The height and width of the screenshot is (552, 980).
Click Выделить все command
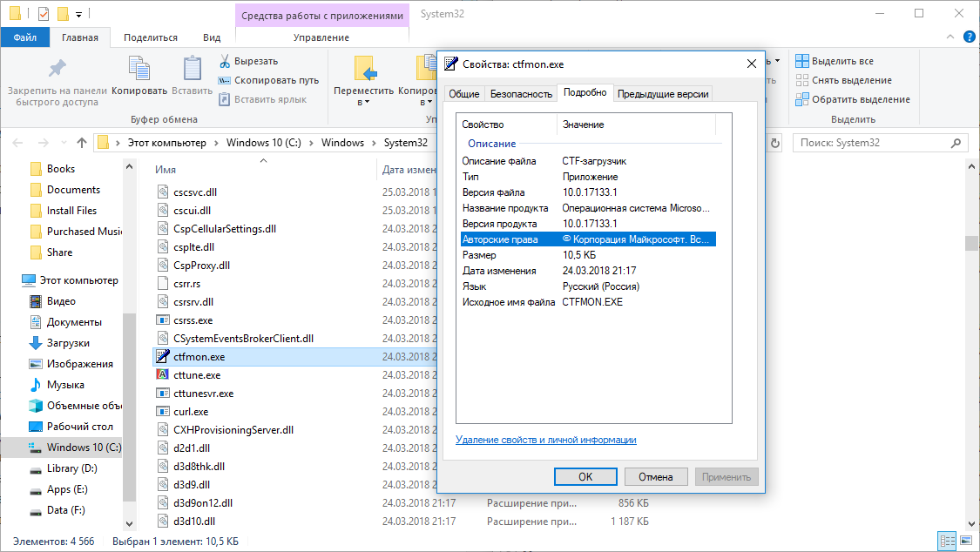pyautogui.click(x=835, y=61)
